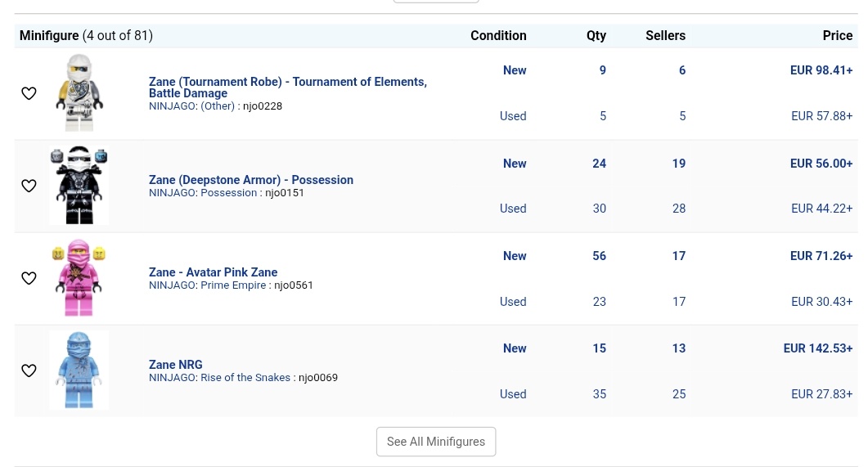Viewport: 868px width, 467px height.
Task: See All Minifigures button
Action: tap(436, 442)
